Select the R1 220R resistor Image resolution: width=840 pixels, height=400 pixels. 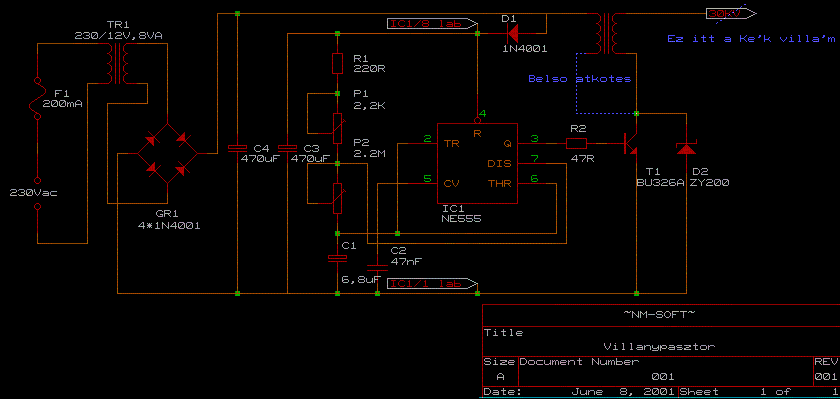click(x=338, y=63)
